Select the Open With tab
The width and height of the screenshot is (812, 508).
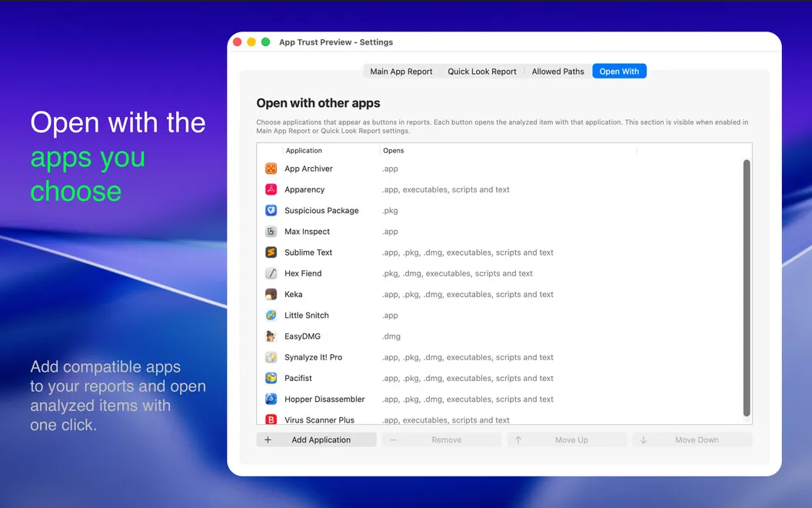pos(619,72)
